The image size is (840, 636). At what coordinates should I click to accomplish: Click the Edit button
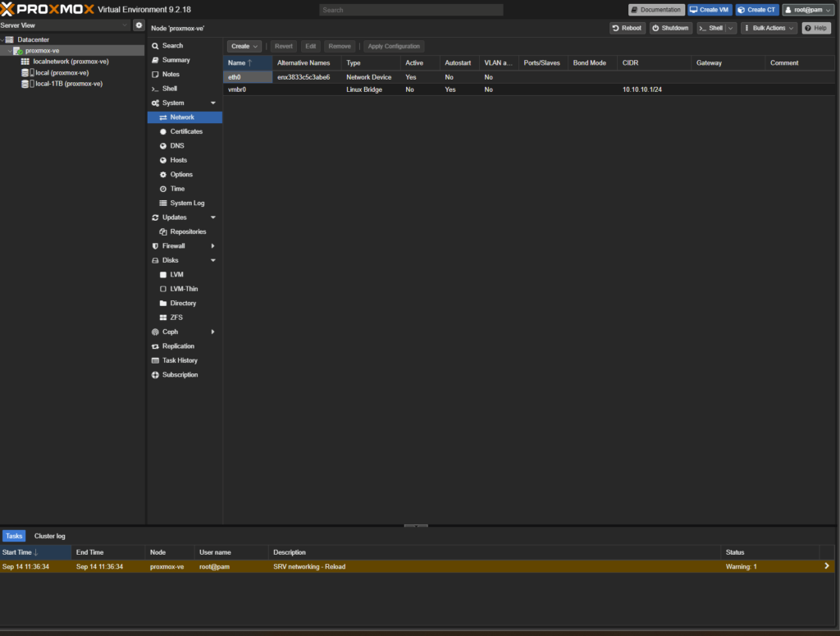click(x=311, y=46)
